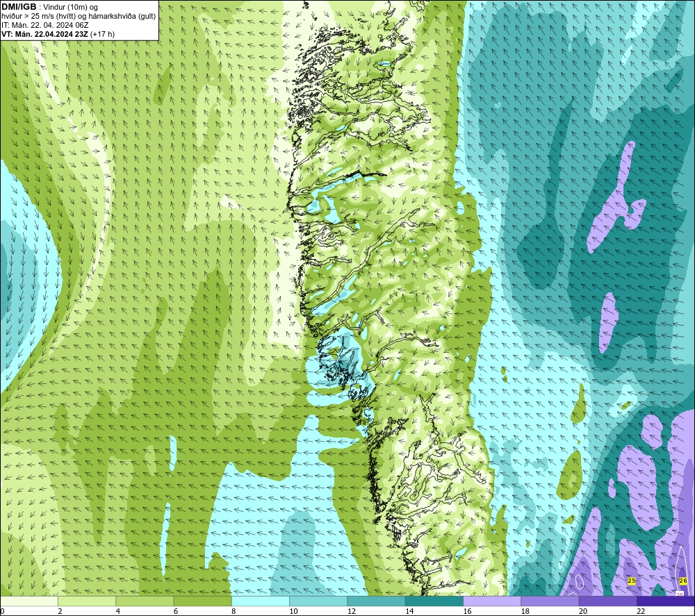
Task: Click the '(+17 h)' forecast offset text
Action: click(102, 34)
